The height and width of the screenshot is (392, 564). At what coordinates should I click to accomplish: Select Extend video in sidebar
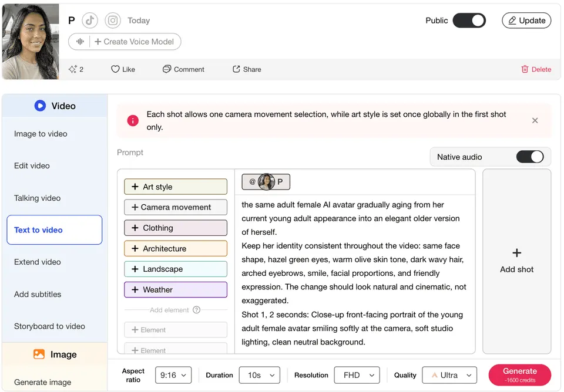[x=38, y=262]
